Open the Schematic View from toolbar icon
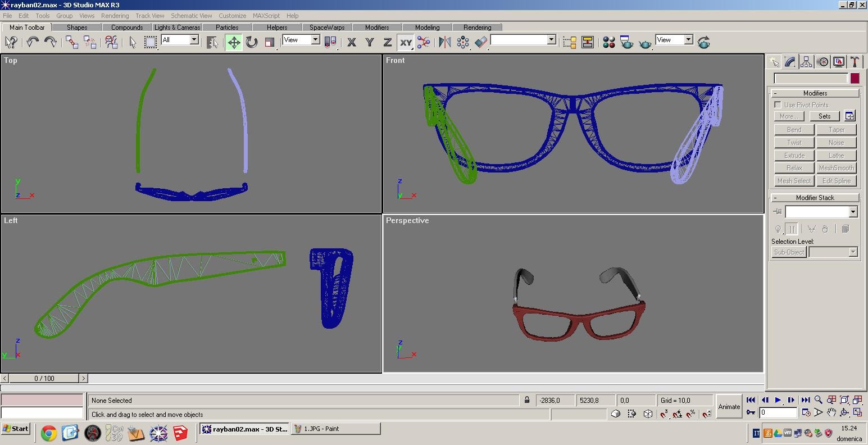This screenshot has width=868, height=445. coord(588,42)
